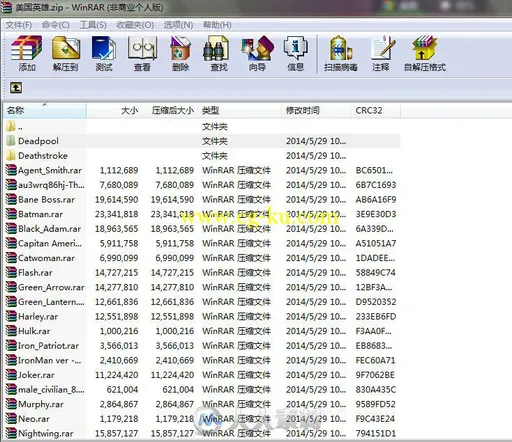Select Neo.rar file
This screenshot has height=442, width=512.
tap(203, 419)
